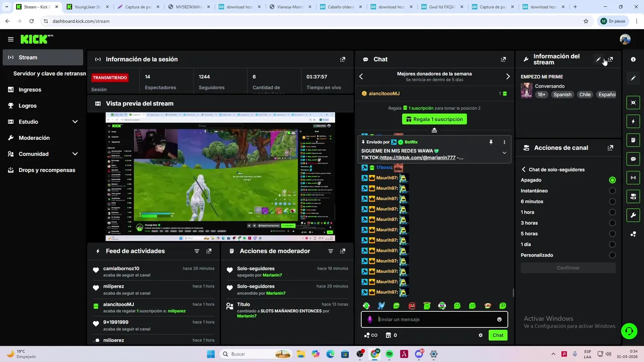Select the Instantáneo radio option

click(x=612, y=191)
